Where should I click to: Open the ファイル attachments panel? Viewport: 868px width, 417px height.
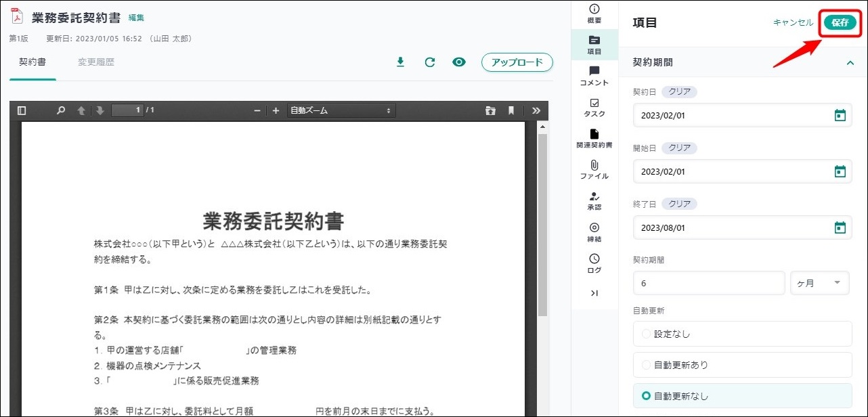tap(594, 169)
